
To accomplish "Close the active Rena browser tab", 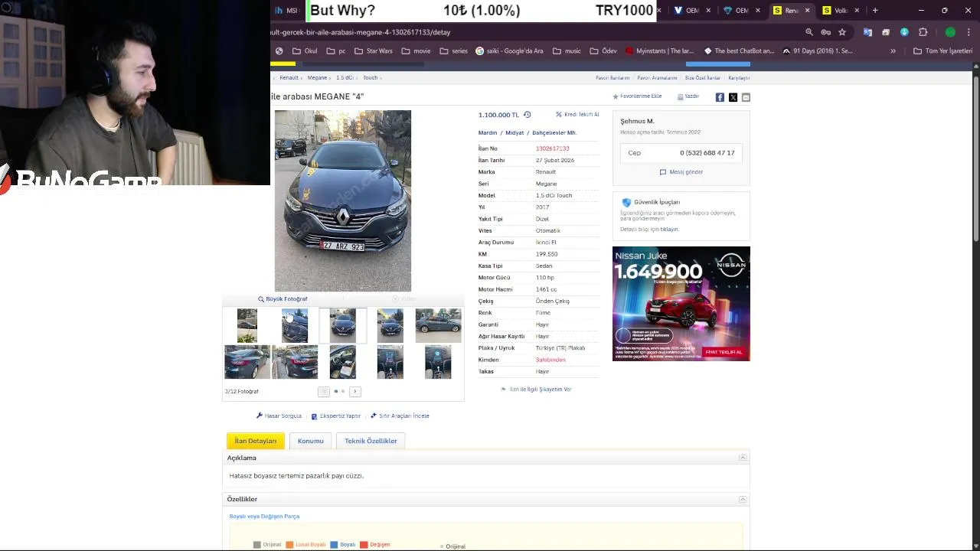I will pos(807,10).
